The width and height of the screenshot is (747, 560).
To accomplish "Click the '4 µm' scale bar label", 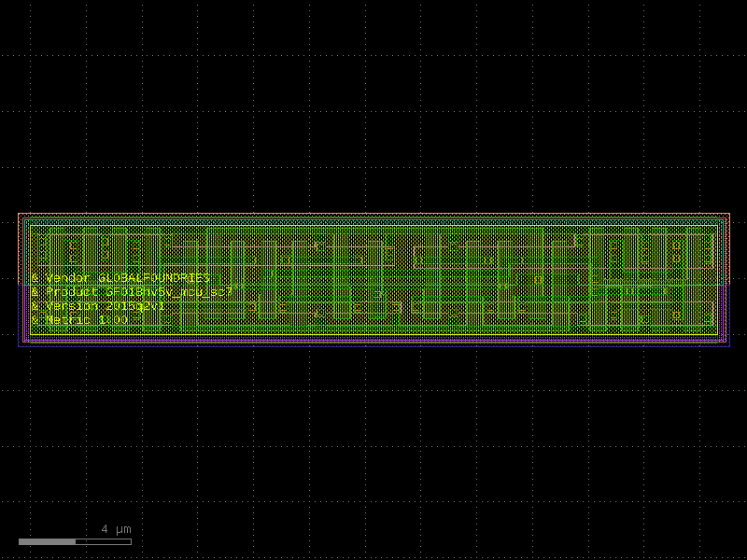I will click(x=116, y=529).
